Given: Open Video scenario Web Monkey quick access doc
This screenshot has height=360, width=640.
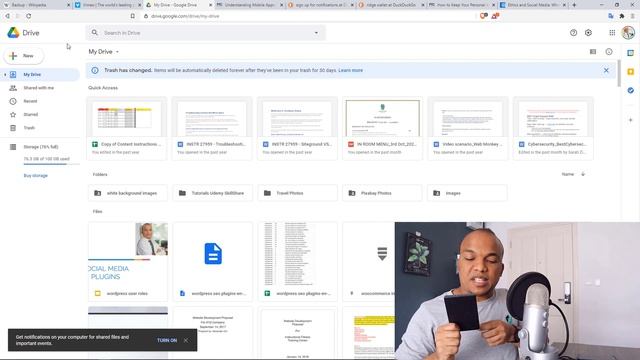Looking at the screenshot, I should click(468, 128).
